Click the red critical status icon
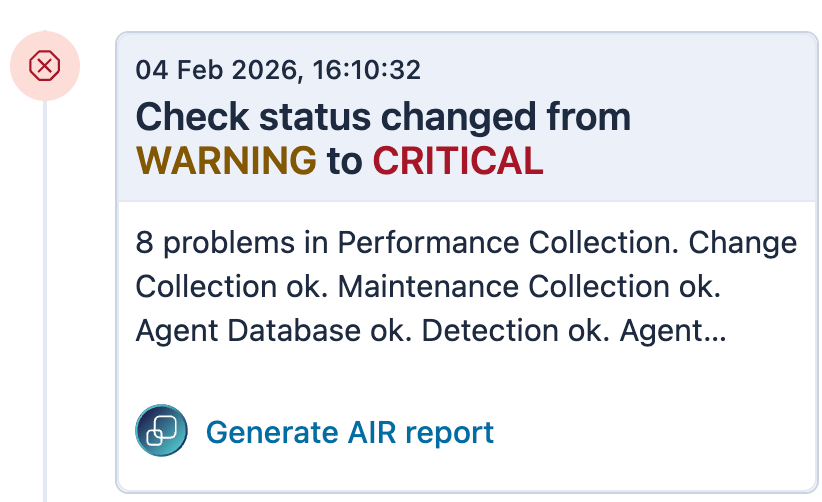This screenshot has height=502, width=822. pyautogui.click(x=44, y=67)
